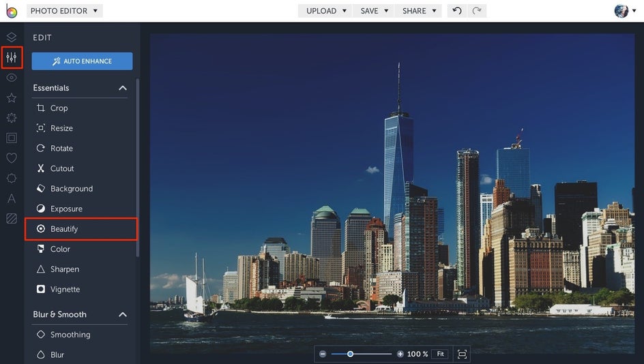Screen dimensions: 644x364
Task: Open the Text tool letter A icon
Action: tap(12, 198)
